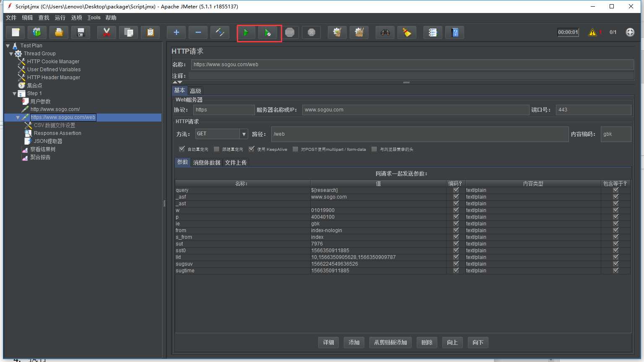The height and width of the screenshot is (362, 644).
Task: Copy the selected element using the toolbar icon
Action: tap(129, 32)
